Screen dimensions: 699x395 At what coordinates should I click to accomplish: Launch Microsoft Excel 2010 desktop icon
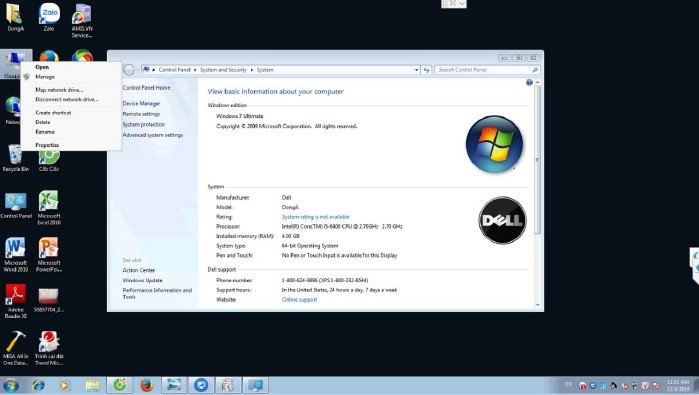click(49, 207)
